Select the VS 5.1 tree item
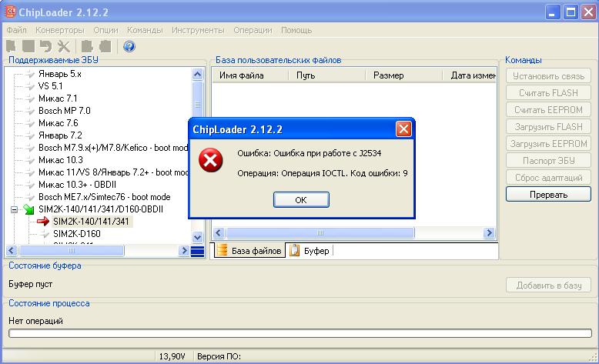 (50, 86)
